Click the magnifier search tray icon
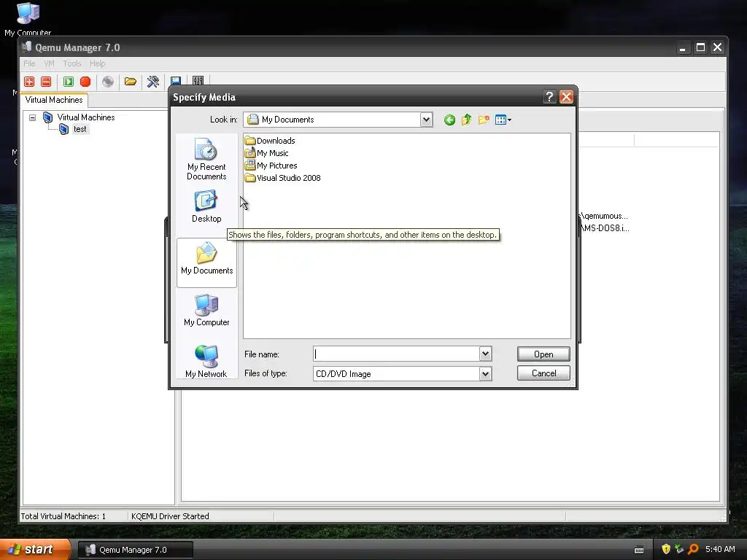The width and height of the screenshot is (747, 560). click(693, 550)
